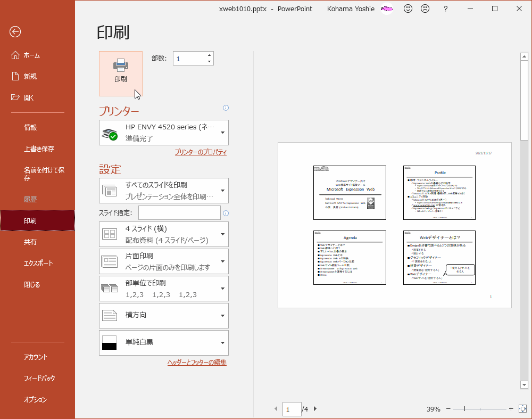Click the info icon next to プリンター
532x419 pixels.
226,108
